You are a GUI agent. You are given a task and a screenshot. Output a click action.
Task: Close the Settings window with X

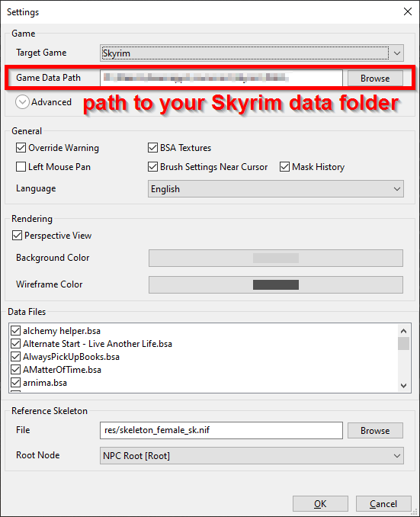pos(408,11)
